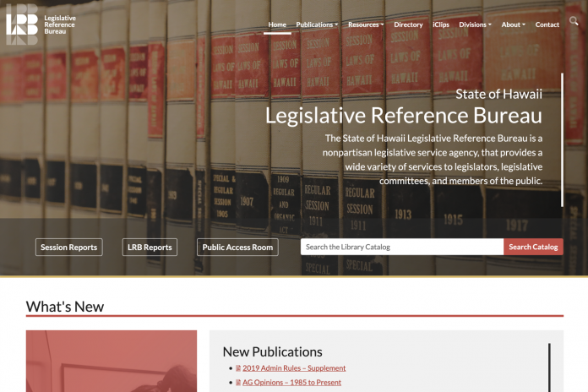Click the Session Reports button

tap(69, 248)
